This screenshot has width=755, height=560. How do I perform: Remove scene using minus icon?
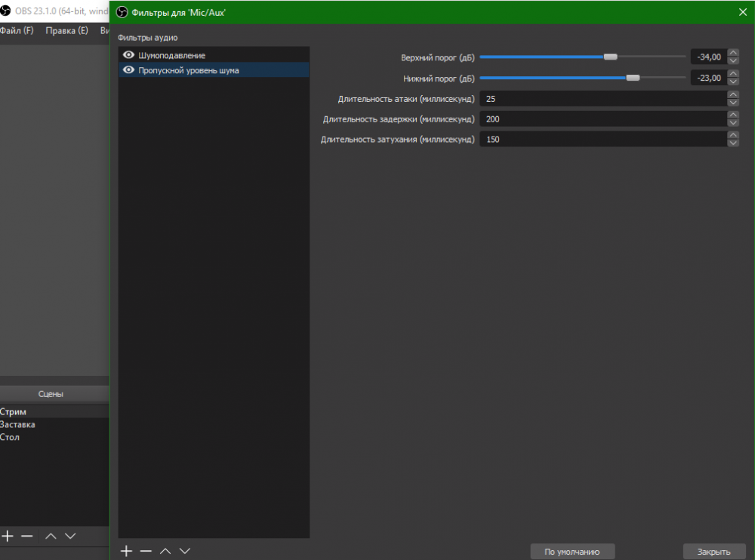pyautogui.click(x=27, y=536)
